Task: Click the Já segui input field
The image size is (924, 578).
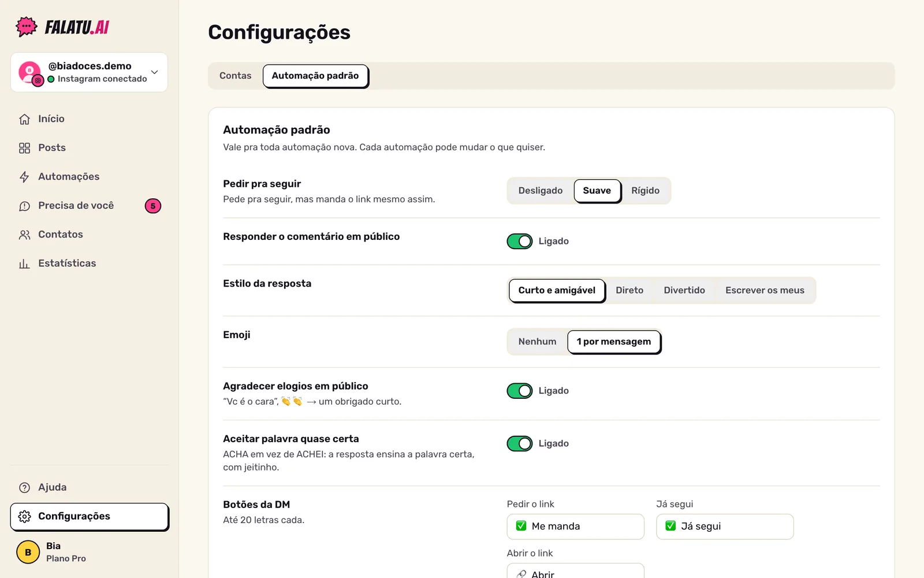Action: [725, 527]
